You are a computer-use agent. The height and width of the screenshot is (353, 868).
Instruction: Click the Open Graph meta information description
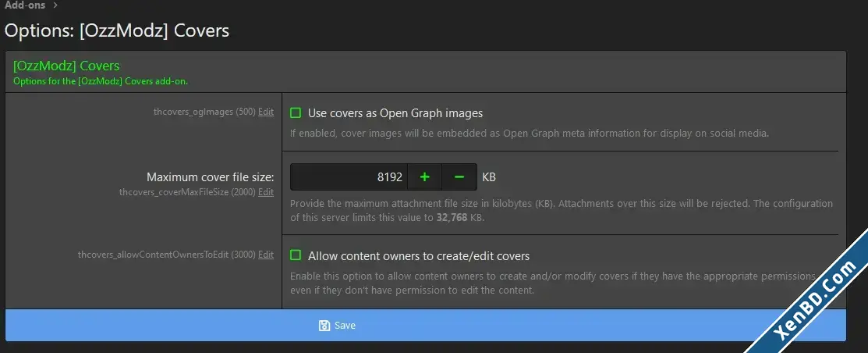pos(530,134)
